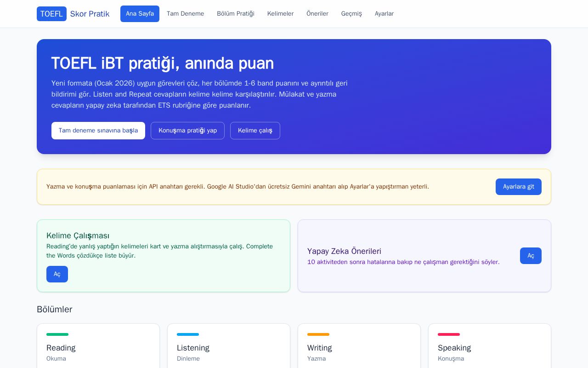
Task: Open Kelime Çalışması with Aç button
Action: click(57, 274)
